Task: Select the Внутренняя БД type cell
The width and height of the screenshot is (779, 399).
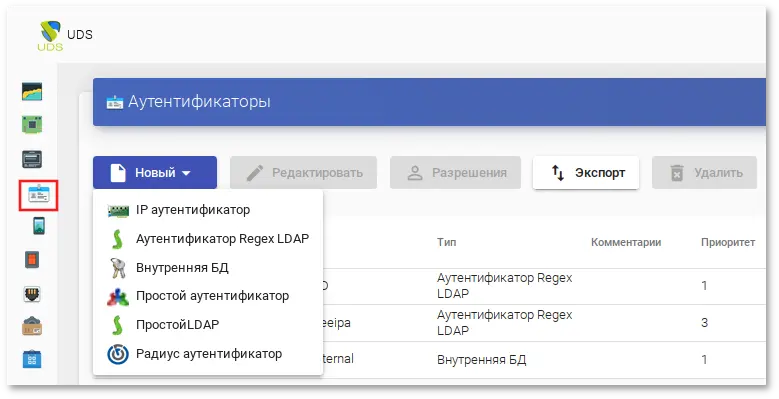Action: tap(481, 360)
